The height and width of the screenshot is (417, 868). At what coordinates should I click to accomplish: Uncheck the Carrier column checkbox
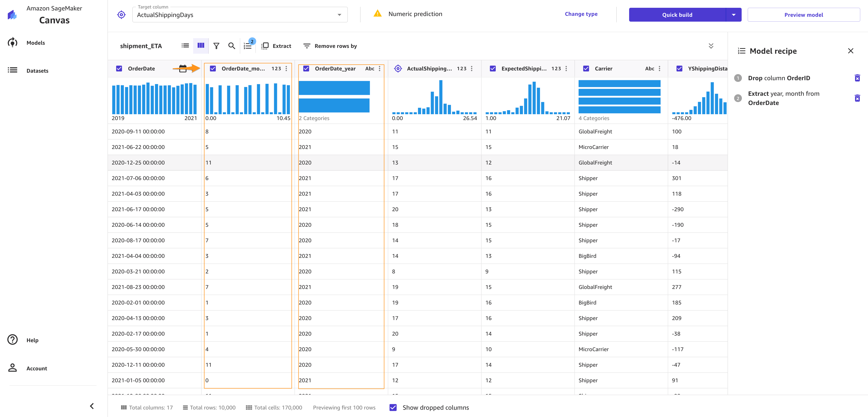click(586, 69)
